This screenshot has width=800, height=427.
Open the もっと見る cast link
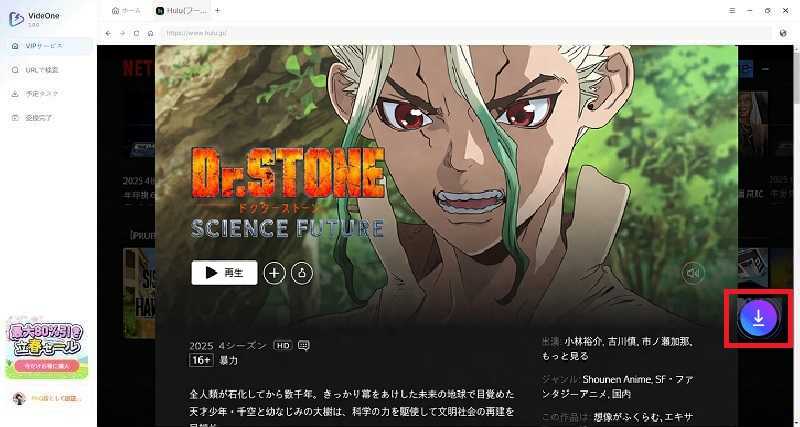click(x=565, y=356)
